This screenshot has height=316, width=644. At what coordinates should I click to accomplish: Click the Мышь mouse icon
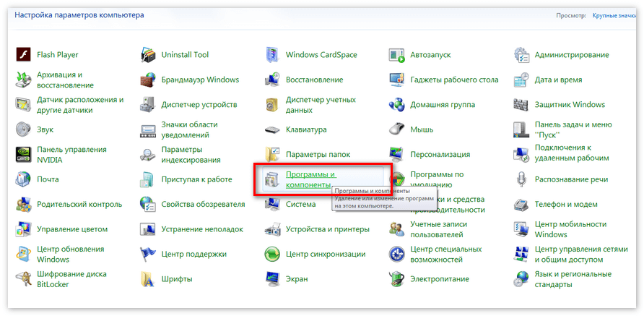point(397,129)
